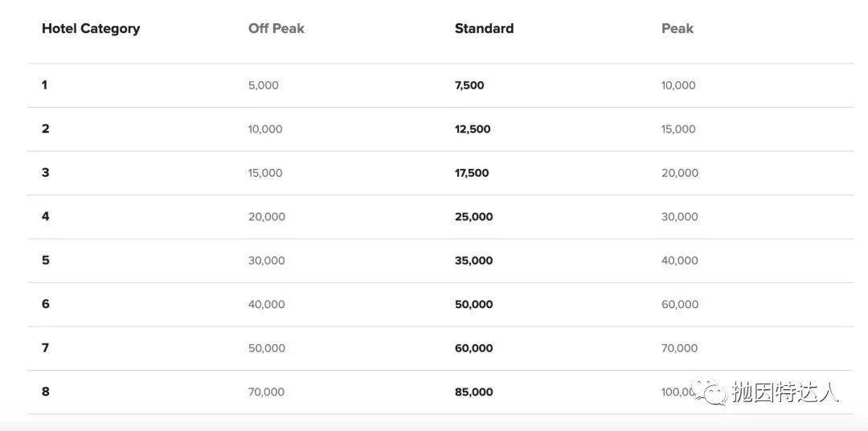Viewport: 868px width, 431px height.
Task: Select Category 8 Off Peak 70,000
Action: tap(266, 392)
